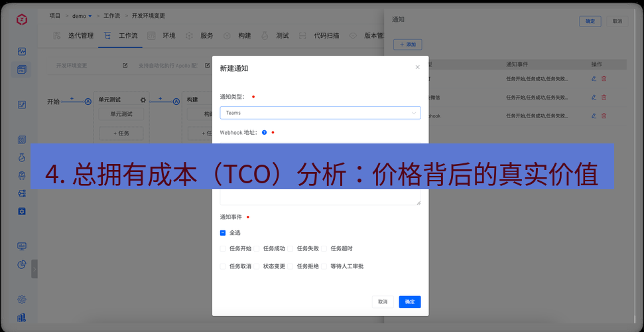Edit the 微信 notification row

pos(594,97)
